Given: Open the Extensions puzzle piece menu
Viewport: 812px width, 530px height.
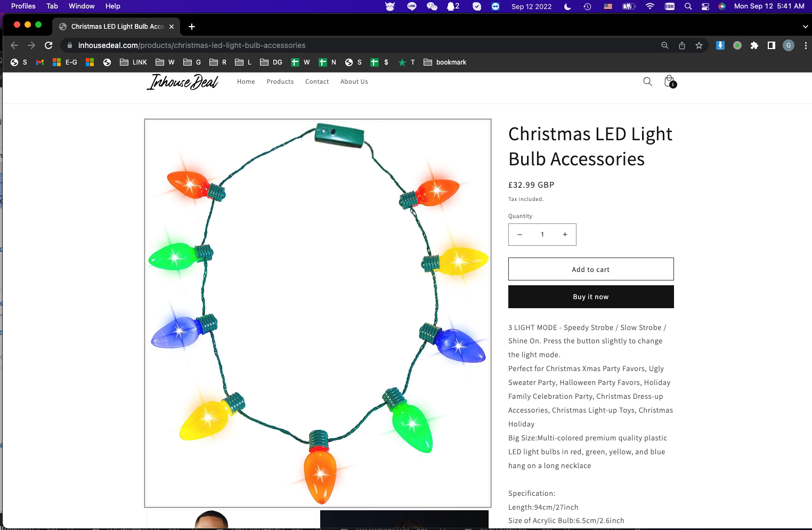Looking at the screenshot, I should [x=754, y=45].
